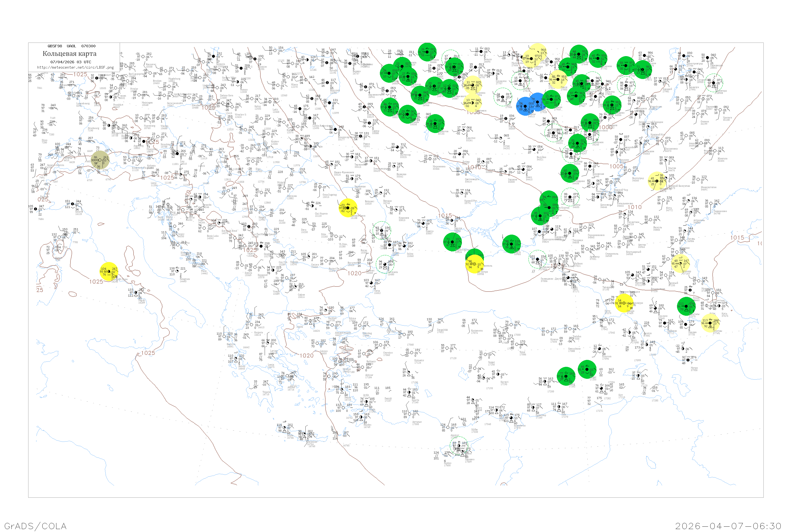Click the yellow circle on Sardinia
Screen dimensions: 798x532
pyautogui.click(x=109, y=272)
